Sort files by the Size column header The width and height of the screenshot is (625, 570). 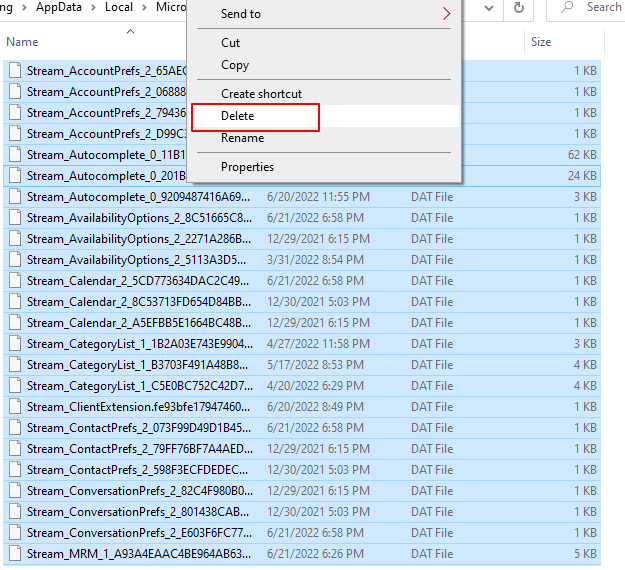tap(541, 42)
